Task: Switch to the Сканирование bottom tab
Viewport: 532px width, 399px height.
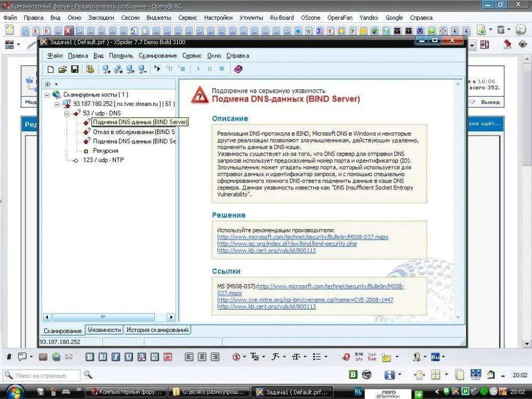Action: pos(62,330)
